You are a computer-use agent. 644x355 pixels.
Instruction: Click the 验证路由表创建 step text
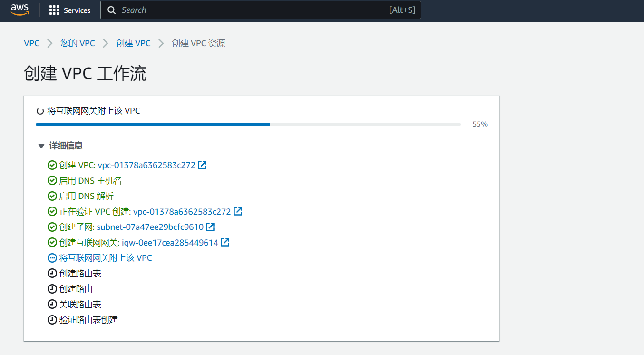88,320
